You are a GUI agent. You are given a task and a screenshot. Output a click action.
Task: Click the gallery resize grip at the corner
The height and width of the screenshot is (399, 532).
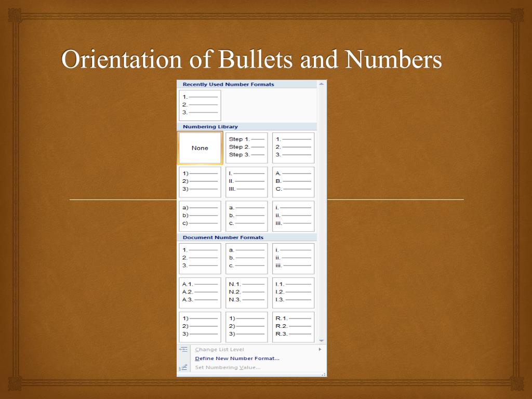[324, 375]
